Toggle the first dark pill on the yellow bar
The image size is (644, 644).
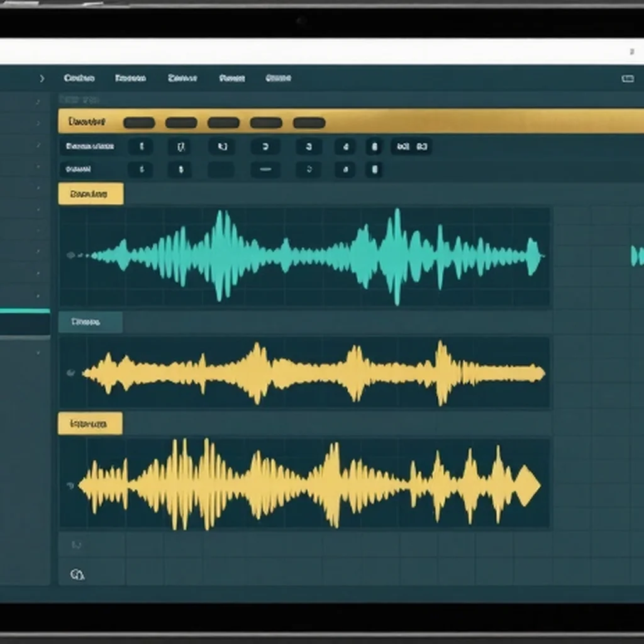pyautogui.click(x=139, y=123)
